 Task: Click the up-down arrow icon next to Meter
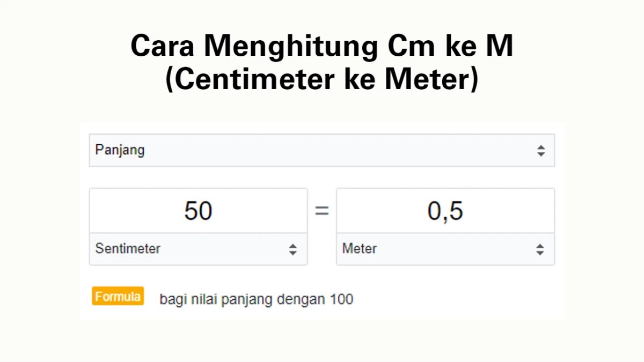(540, 249)
